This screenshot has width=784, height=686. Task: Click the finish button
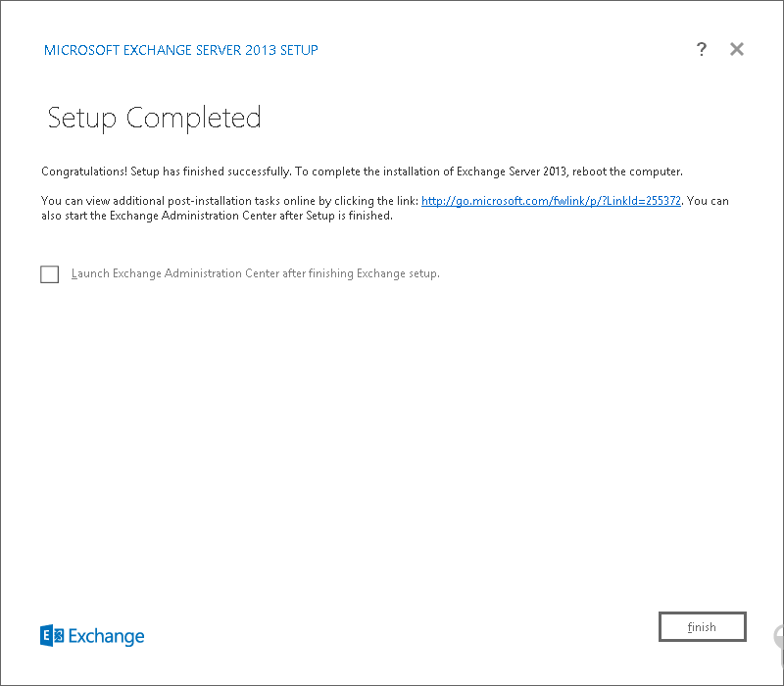click(x=702, y=626)
